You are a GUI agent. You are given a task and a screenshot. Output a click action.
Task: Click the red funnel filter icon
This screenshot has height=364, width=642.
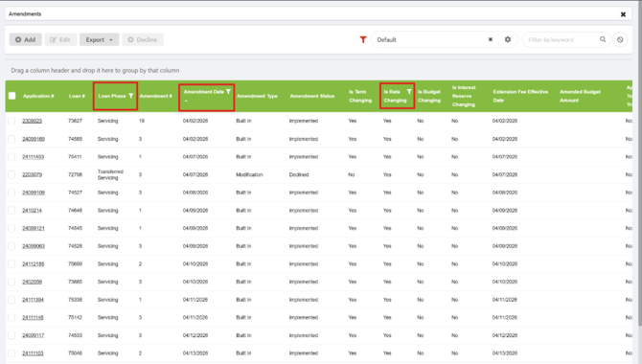[x=363, y=39]
